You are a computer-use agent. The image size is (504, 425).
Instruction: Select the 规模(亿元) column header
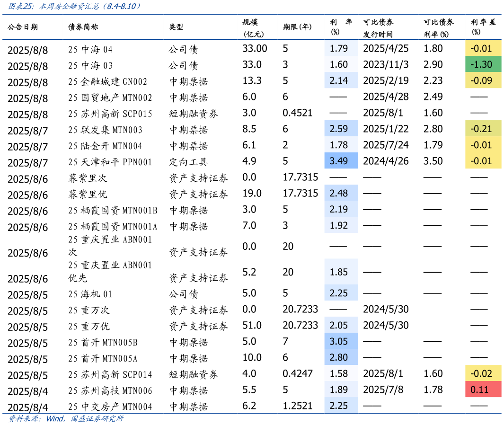(253, 28)
